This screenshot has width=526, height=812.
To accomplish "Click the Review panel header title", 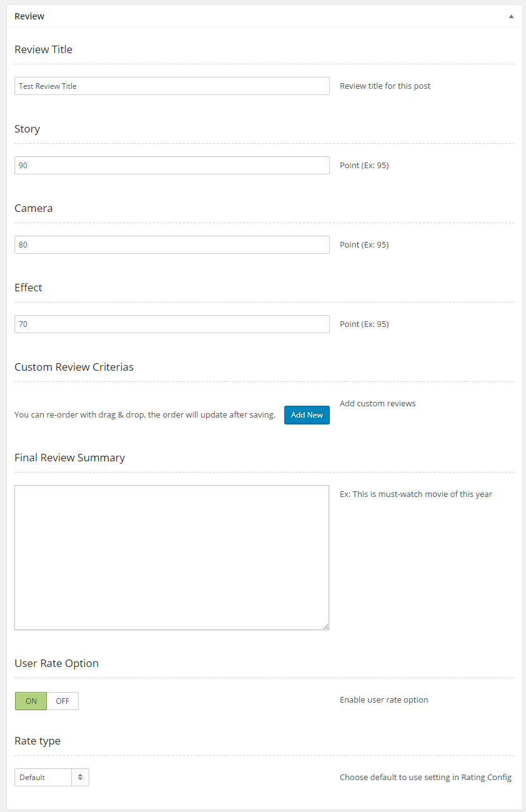I will [x=29, y=16].
